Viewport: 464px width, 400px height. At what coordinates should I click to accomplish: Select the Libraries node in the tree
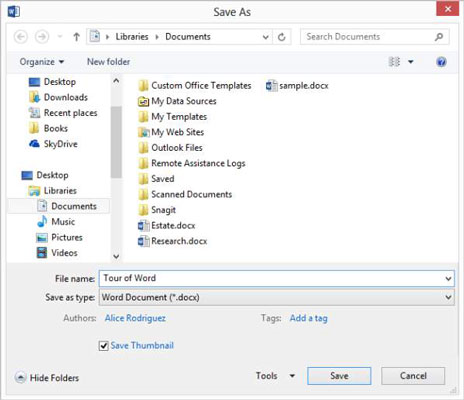point(53,191)
